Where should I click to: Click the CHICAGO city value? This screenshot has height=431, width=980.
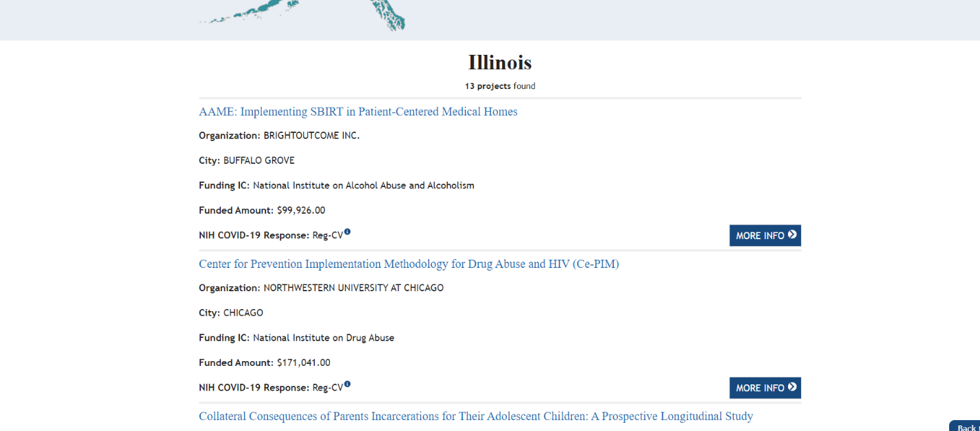coord(243,312)
